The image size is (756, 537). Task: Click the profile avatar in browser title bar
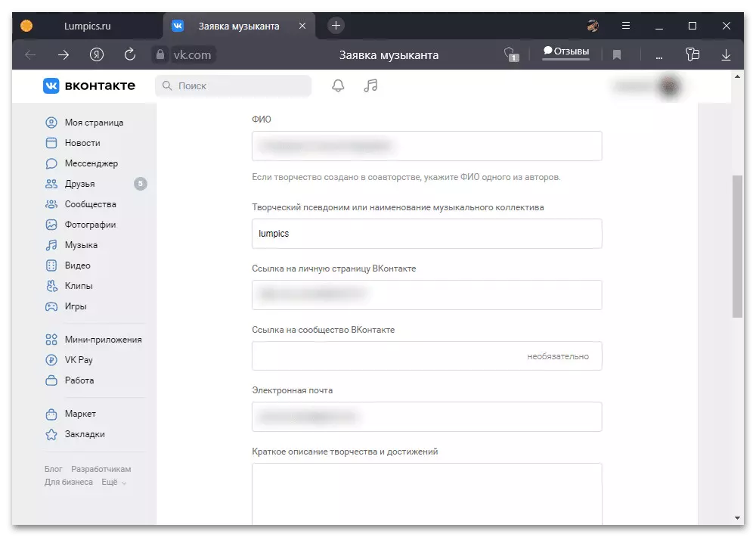(593, 26)
